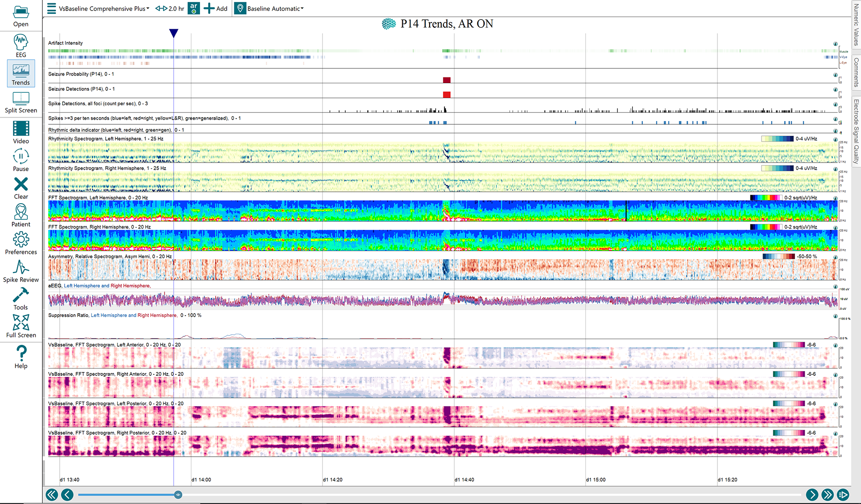Toggle the Trends view button
Image resolution: width=861 pixels, height=504 pixels.
pyautogui.click(x=21, y=73)
